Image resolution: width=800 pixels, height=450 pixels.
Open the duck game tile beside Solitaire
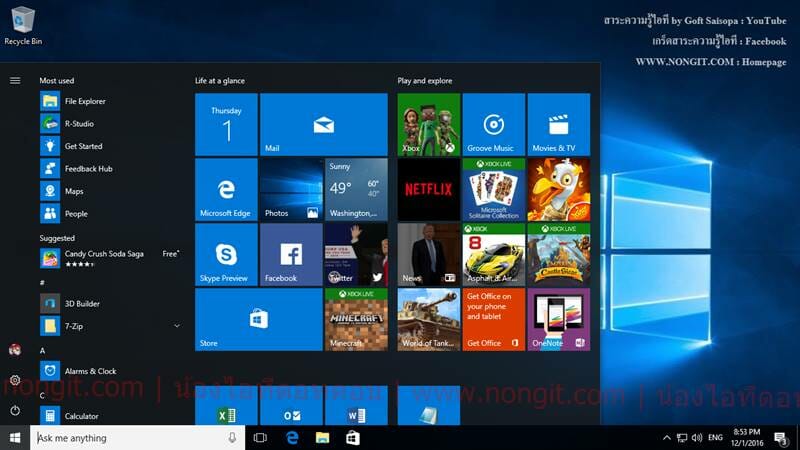[559, 189]
